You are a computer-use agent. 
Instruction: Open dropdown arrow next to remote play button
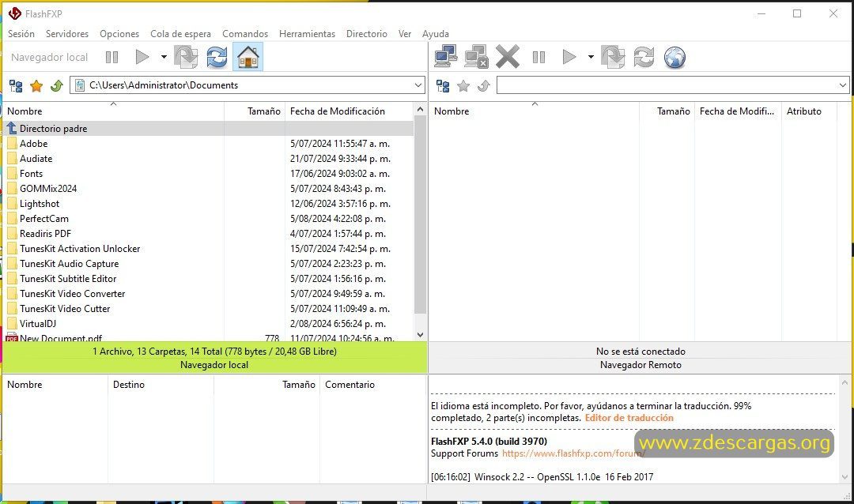[x=591, y=57]
